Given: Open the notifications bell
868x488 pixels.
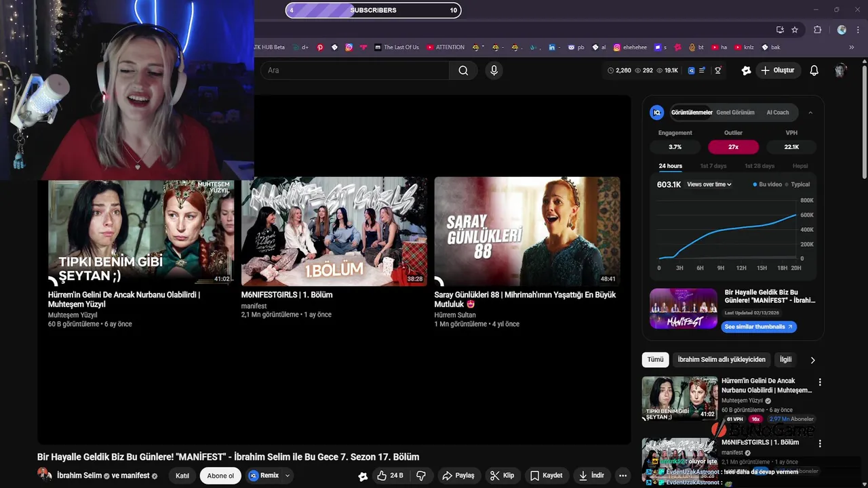Looking at the screenshot, I should tap(814, 70).
